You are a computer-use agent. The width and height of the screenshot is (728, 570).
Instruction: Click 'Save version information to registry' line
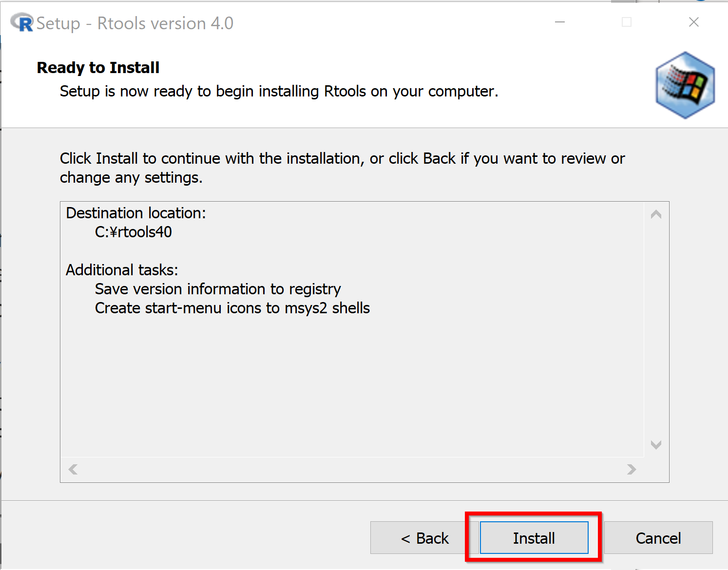click(218, 289)
